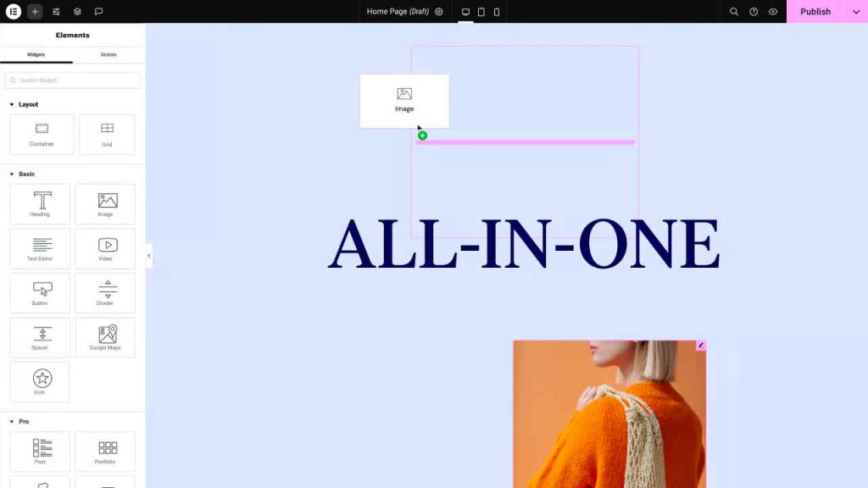868x488 pixels.
Task: Open the Publish options dropdown arrow
Action: tap(856, 12)
